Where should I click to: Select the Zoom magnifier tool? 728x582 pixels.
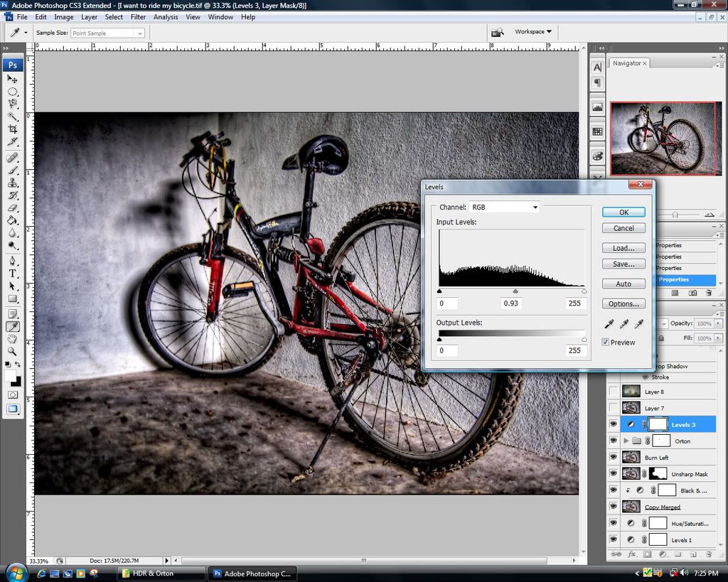13,351
